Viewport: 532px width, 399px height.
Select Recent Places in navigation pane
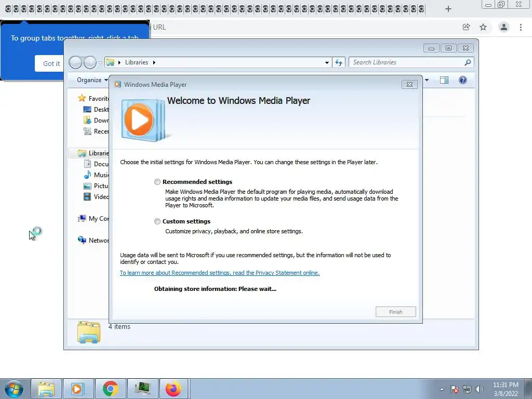coord(96,131)
